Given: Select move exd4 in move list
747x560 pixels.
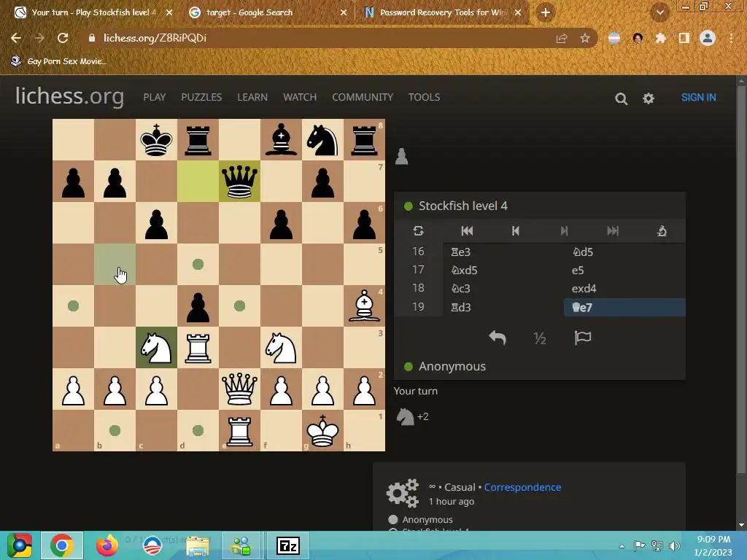Looking at the screenshot, I should point(624,288).
